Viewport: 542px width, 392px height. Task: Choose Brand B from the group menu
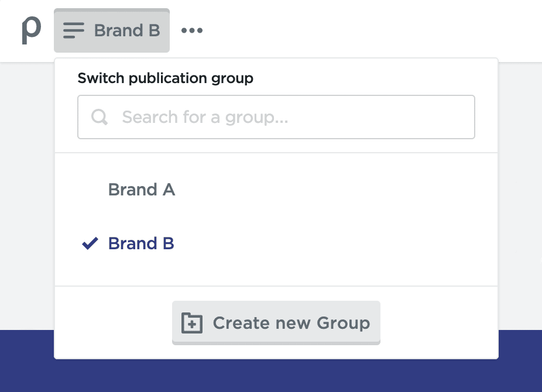point(140,243)
